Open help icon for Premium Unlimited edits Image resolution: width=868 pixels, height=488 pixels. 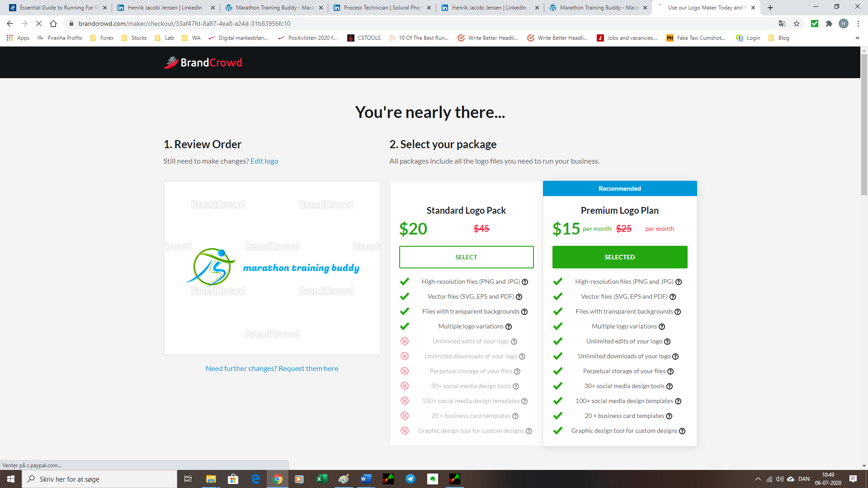pyautogui.click(x=667, y=342)
